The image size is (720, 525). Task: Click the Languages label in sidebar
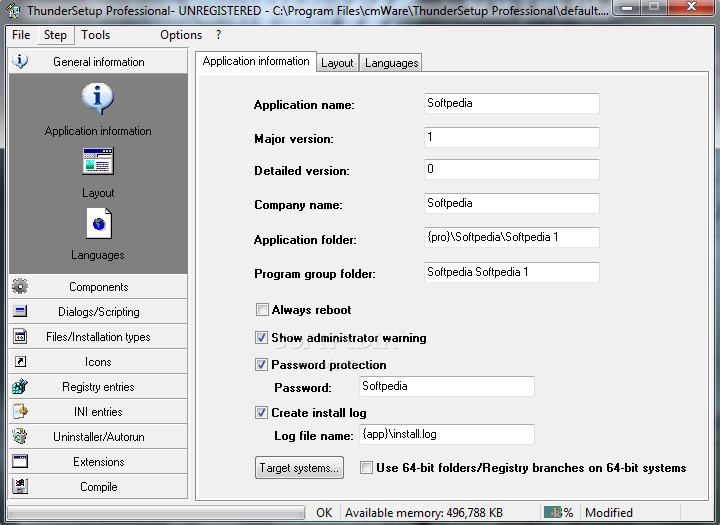point(98,255)
